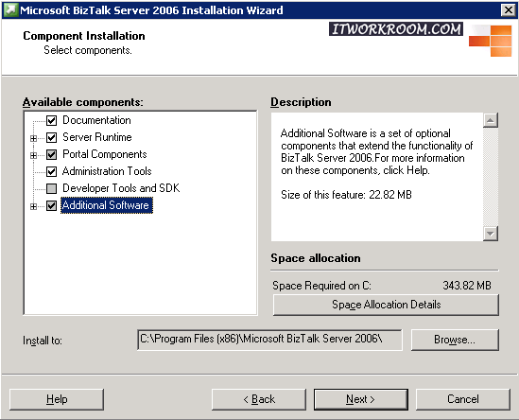
Task: Click the description scrollbar down arrow
Action: [x=491, y=234]
